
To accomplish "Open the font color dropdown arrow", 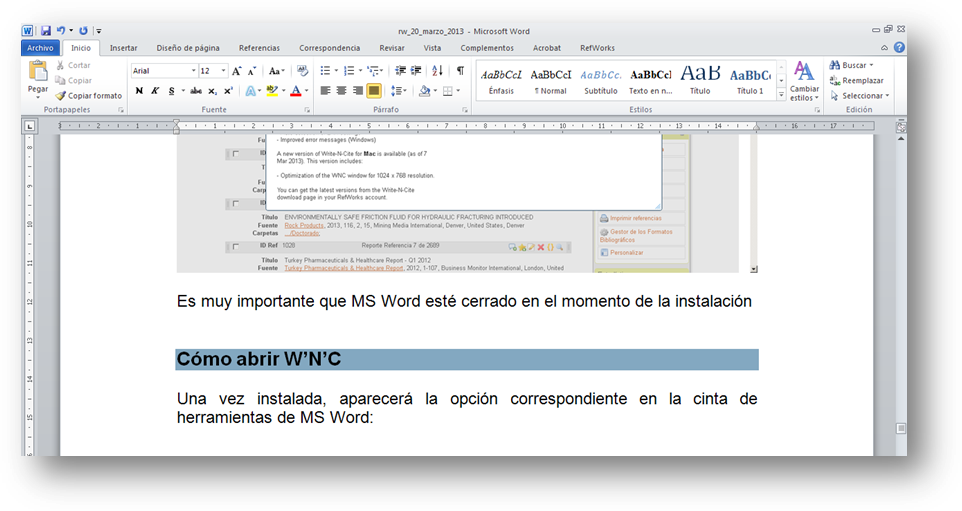I will (307, 91).
